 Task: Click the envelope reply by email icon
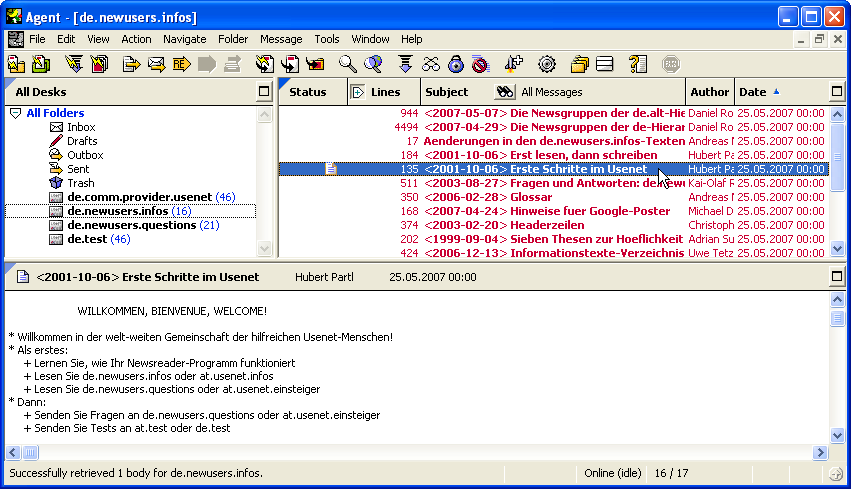(156, 64)
